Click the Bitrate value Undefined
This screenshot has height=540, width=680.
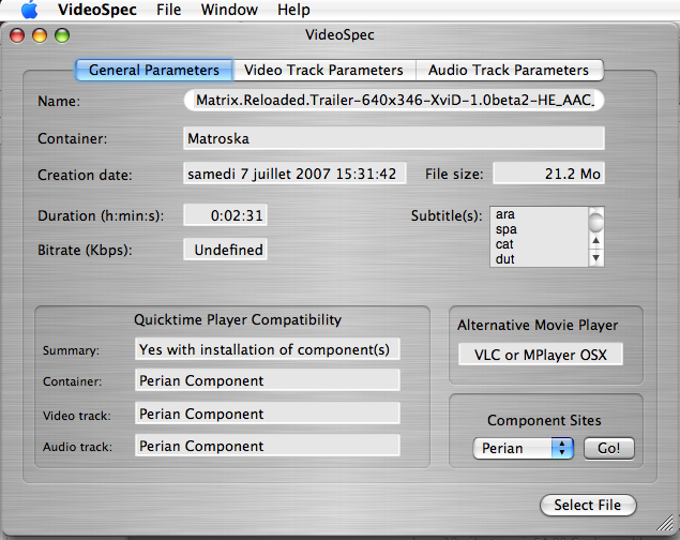click(x=225, y=250)
